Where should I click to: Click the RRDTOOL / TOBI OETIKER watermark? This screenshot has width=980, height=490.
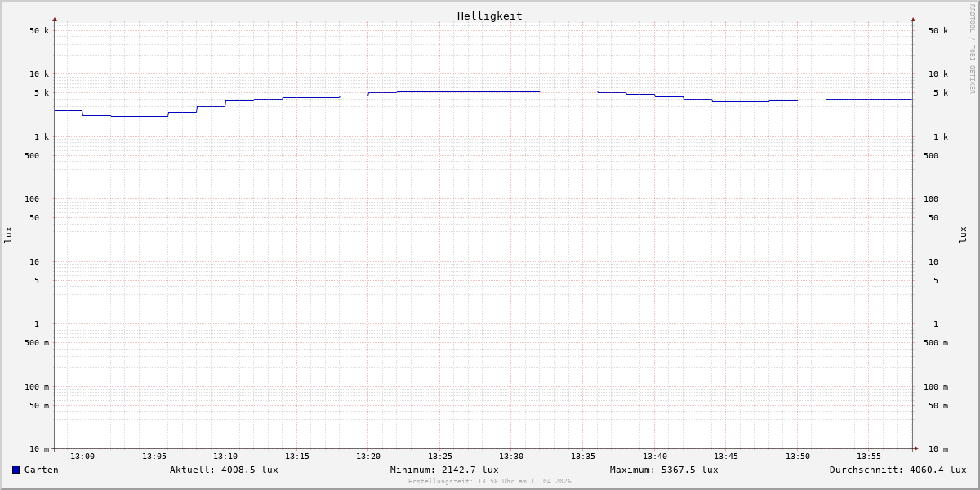coord(972,48)
